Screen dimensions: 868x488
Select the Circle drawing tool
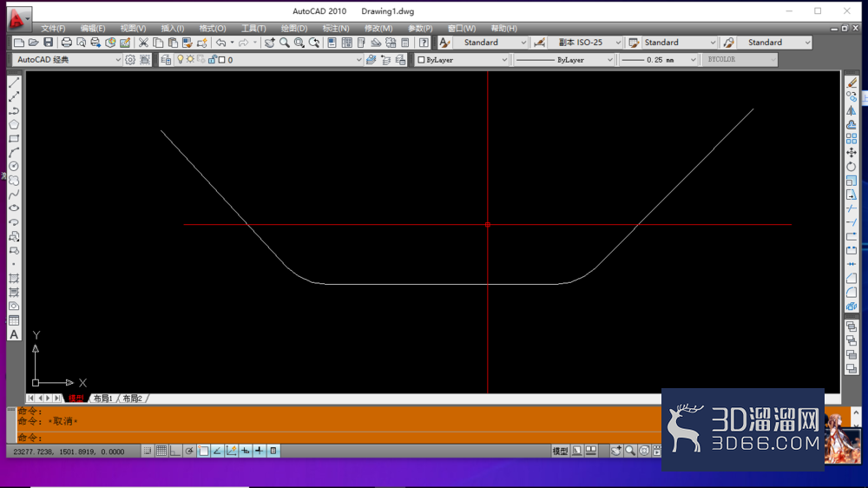[14, 166]
